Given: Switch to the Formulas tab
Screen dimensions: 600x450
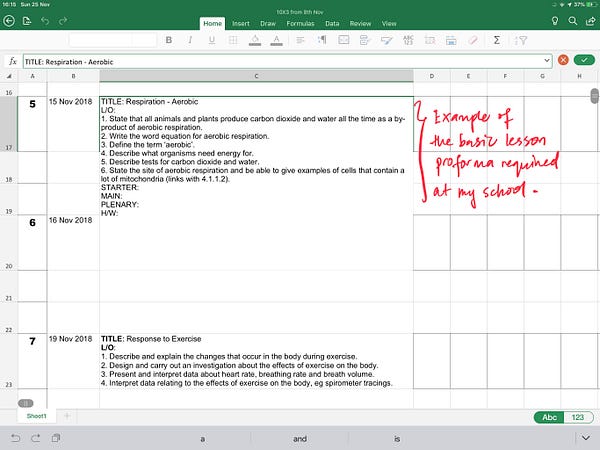Looking at the screenshot, I should (300, 23).
